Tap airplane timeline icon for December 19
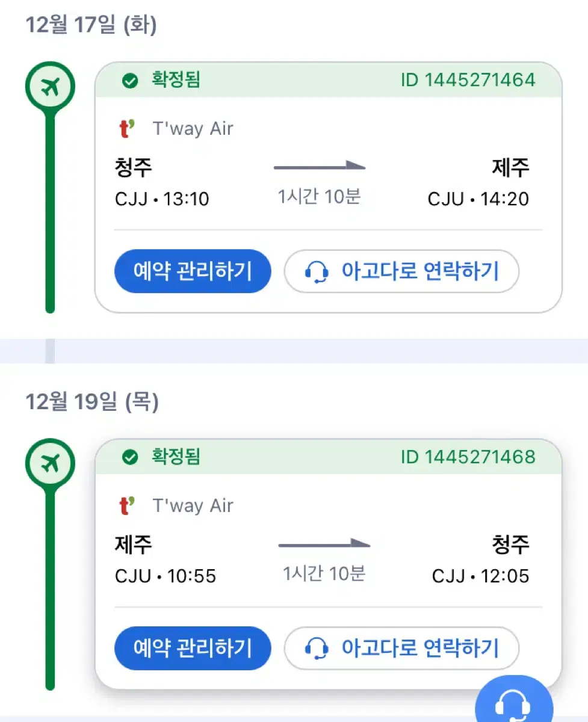Image resolution: width=588 pixels, height=722 pixels. (50, 464)
